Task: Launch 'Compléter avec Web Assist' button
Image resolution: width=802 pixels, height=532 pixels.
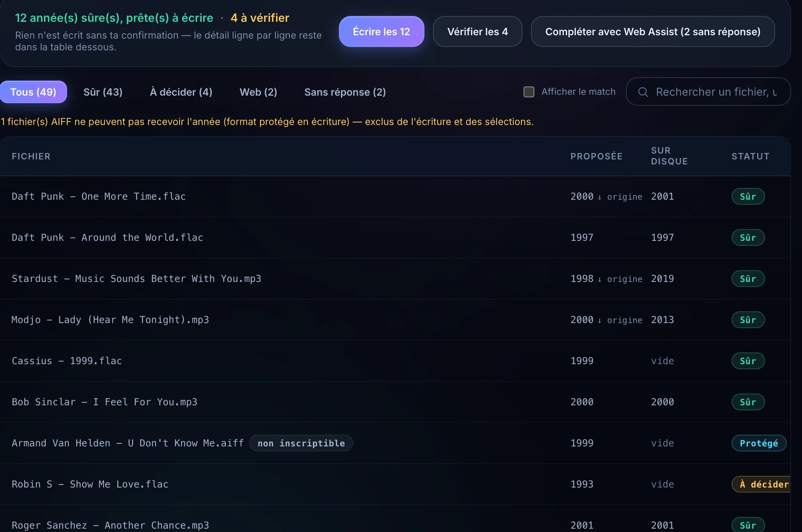Action: 653,31
